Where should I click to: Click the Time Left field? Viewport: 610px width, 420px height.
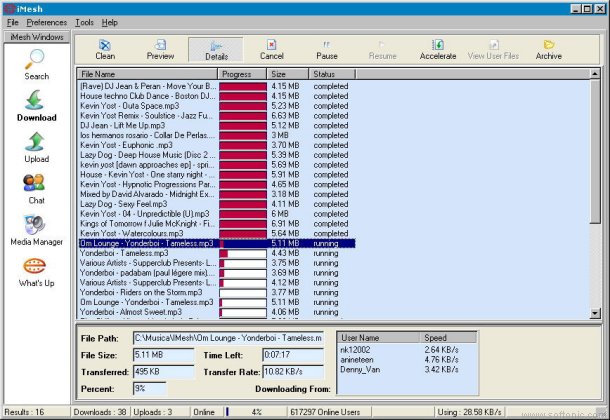[x=293, y=355]
